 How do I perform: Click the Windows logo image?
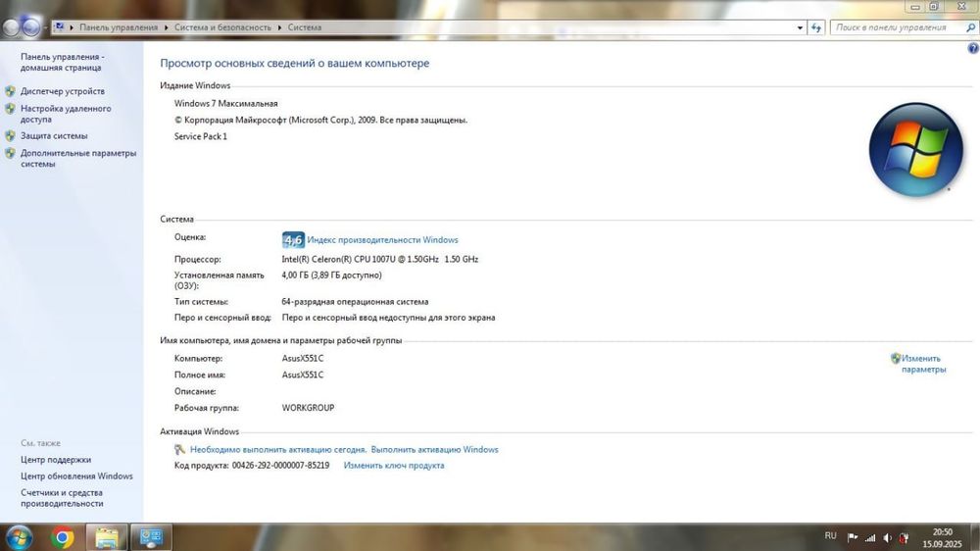(915, 150)
